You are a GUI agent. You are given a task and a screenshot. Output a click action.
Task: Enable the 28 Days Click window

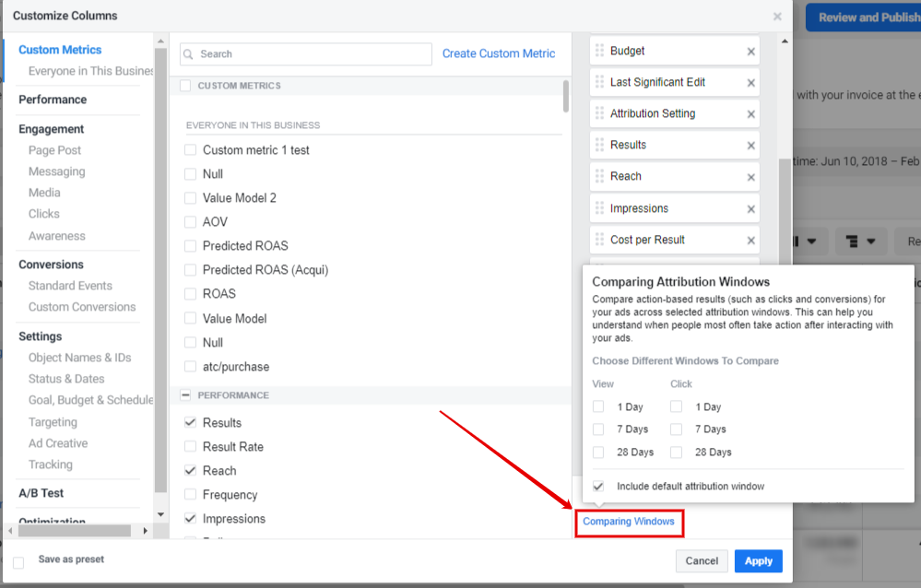tap(677, 453)
